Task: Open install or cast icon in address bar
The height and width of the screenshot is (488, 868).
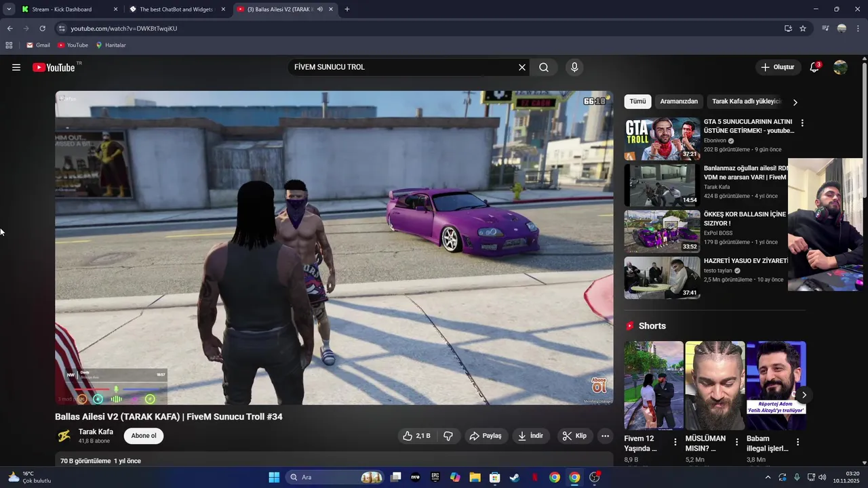Action: 788,28
